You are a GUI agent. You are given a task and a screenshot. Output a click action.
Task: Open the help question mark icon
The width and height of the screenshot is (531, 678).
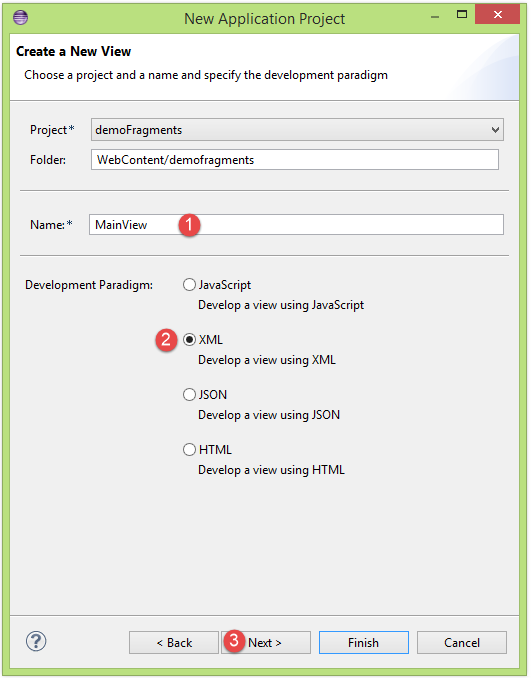pyautogui.click(x=36, y=641)
